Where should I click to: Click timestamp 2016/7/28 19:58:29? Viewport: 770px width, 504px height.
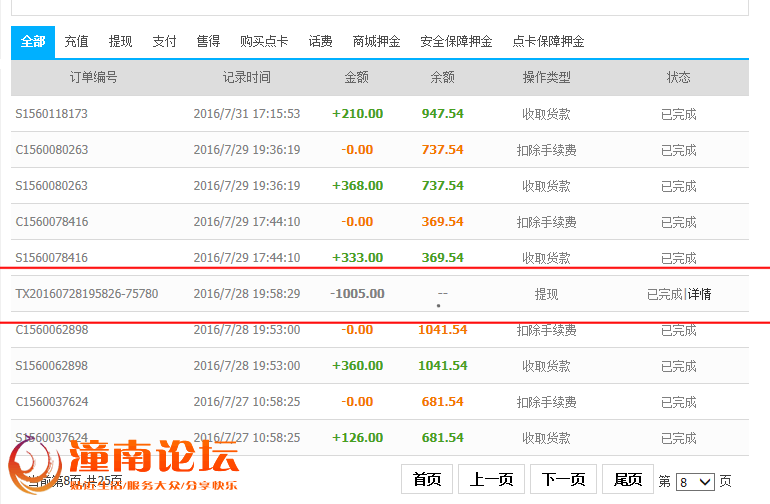(x=247, y=294)
